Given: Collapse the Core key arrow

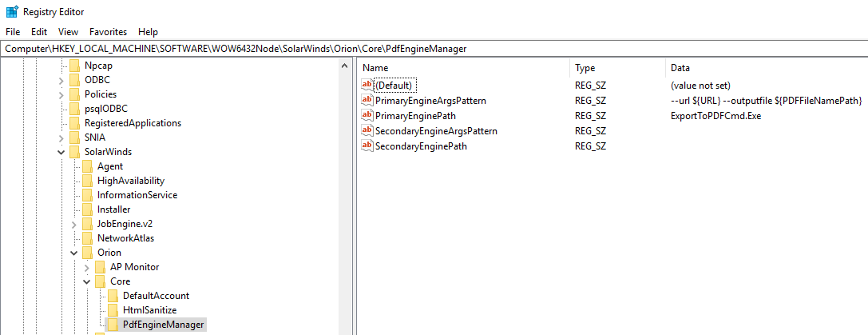Looking at the screenshot, I should (x=87, y=281).
